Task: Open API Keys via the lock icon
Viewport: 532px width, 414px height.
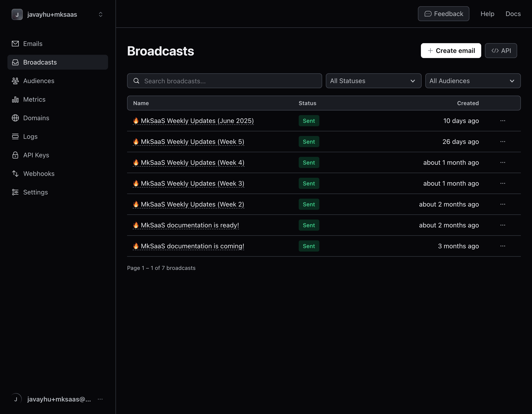Action: pyautogui.click(x=15, y=155)
